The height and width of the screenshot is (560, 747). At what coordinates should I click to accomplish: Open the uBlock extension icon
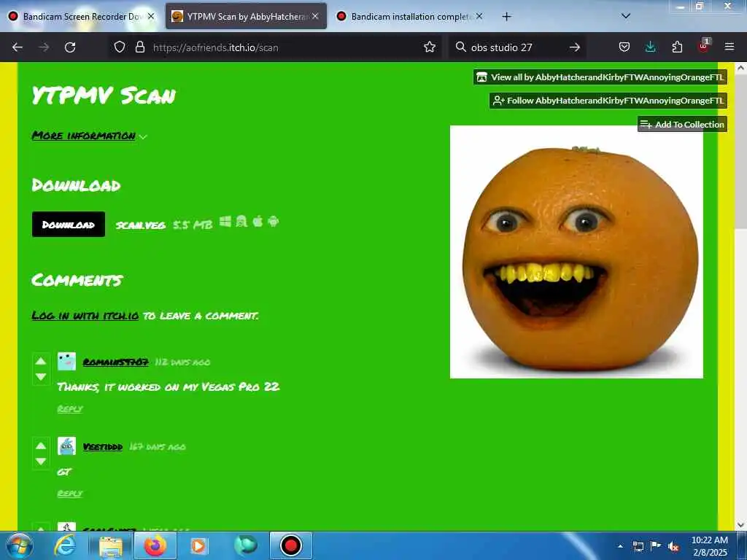coord(703,46)
